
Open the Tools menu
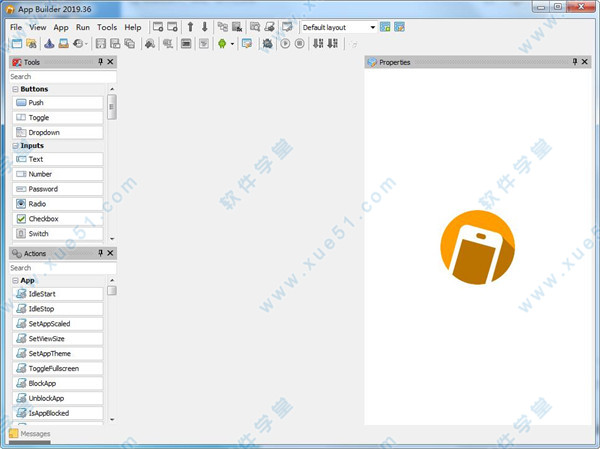(x=107, y=27)
